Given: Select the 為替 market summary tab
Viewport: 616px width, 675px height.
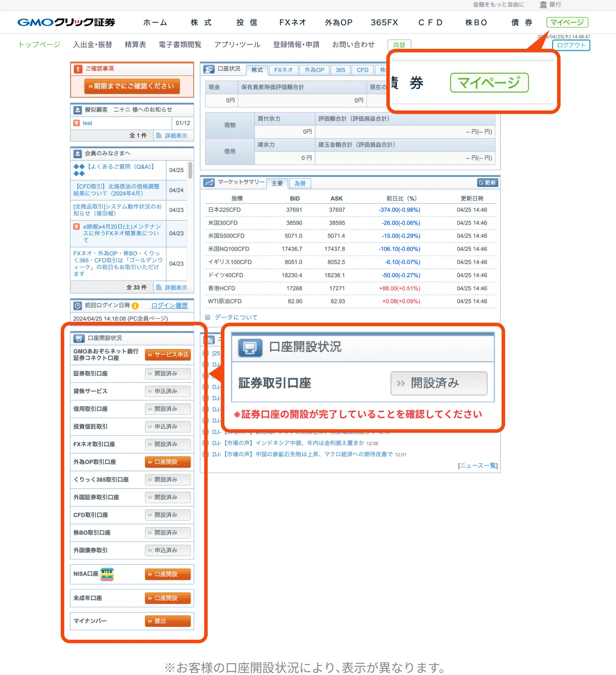Looking at the screenshot, I should (x=300, y=184).
